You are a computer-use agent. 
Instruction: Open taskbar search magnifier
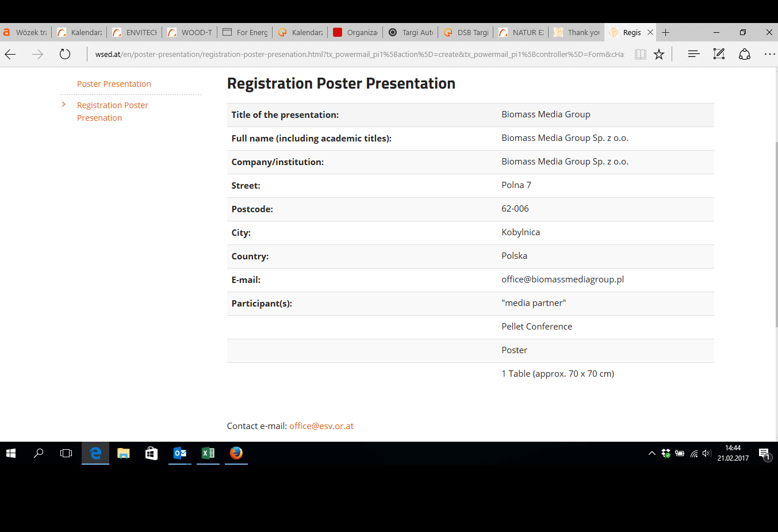click(39, 453)
